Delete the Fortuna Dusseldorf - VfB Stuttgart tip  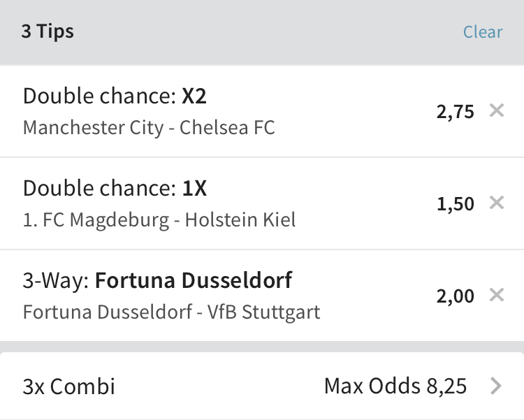(497, 295)
